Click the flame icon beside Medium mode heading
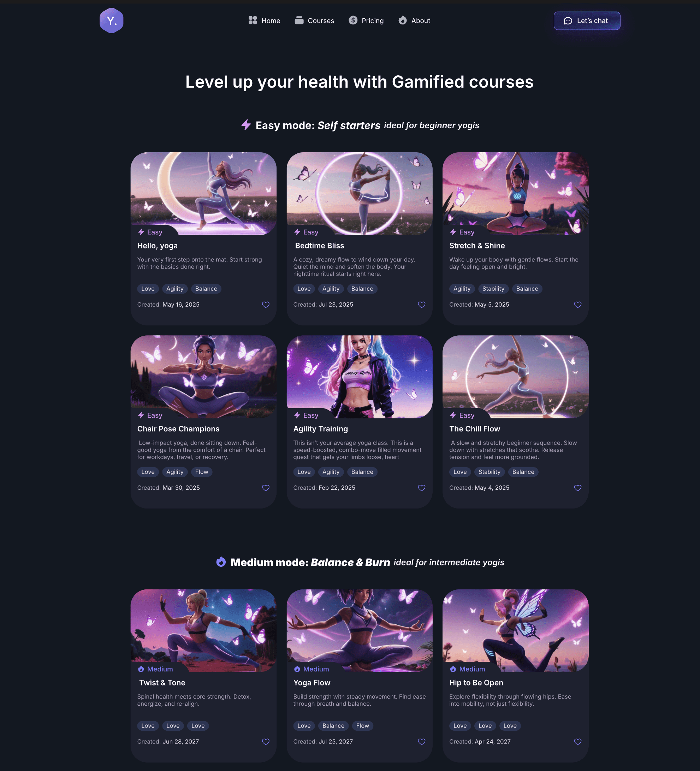Image resolution: width=700 pixels, height=771 pixels. tap(221, 562)
